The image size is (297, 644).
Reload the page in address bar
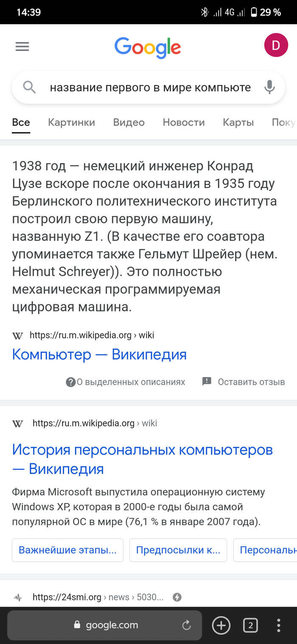(x=186, y=625)
